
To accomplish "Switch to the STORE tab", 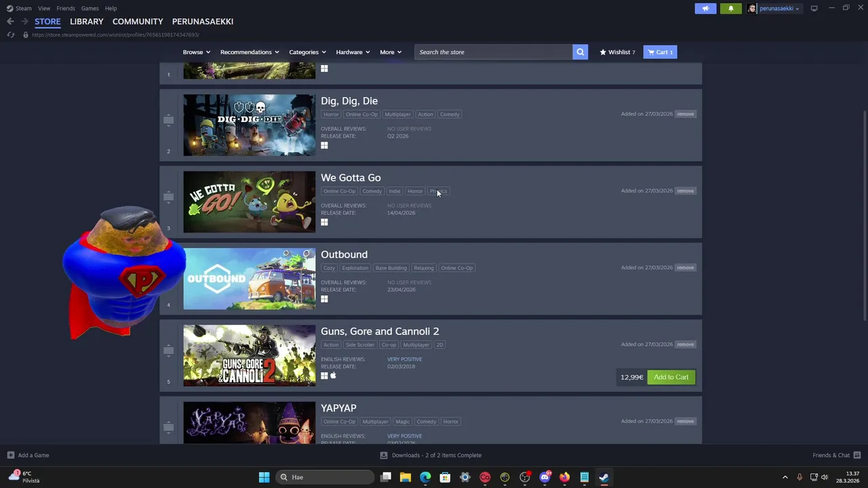I will click(47, 21).
